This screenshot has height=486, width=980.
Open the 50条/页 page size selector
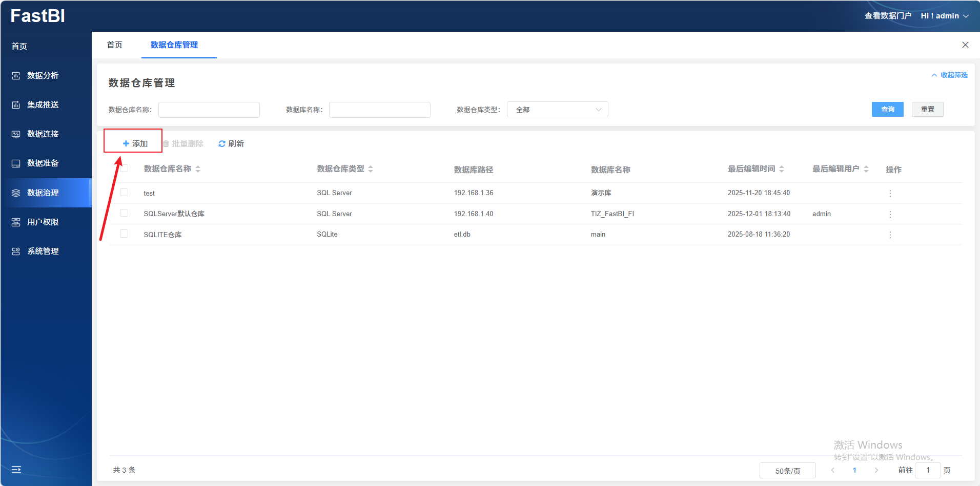[787, 471]
